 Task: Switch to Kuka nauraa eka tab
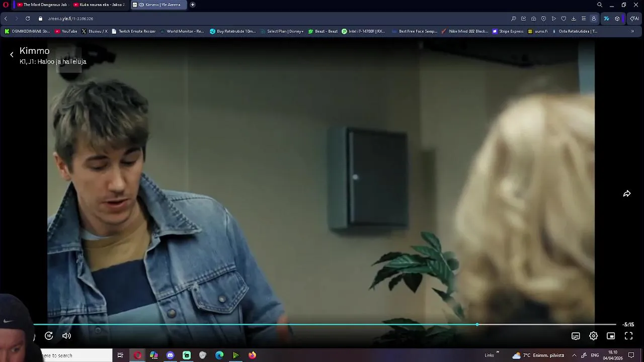[100, 5]
